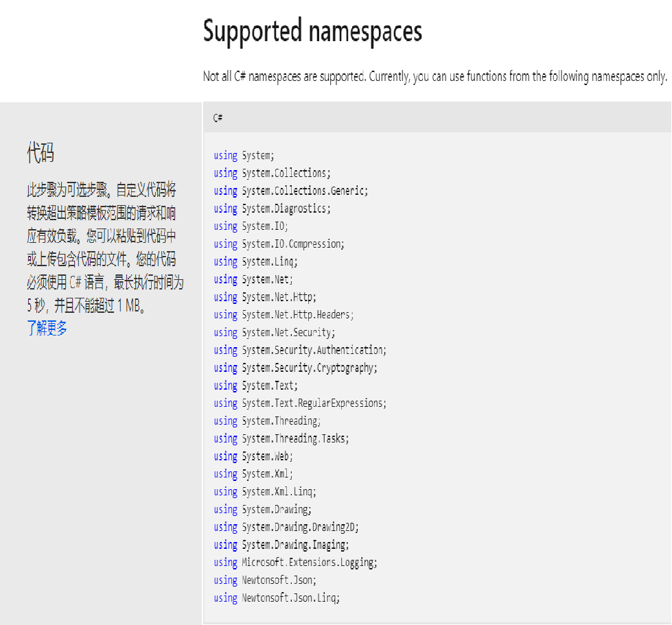Click the 代码 section title
This screenshot has width=672, height=625.
pyautogui.click(x=40, y=153)
